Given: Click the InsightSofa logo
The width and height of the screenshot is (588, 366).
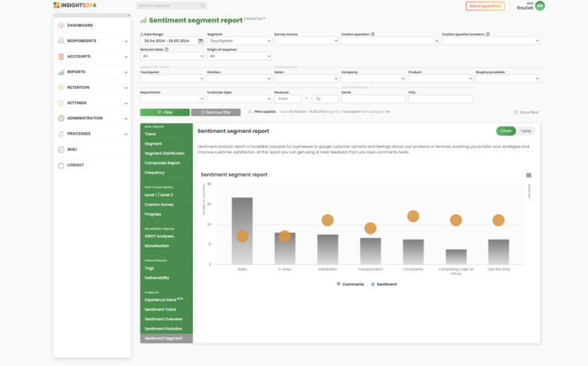Looking at the screenshot, I should coord(75,6).
